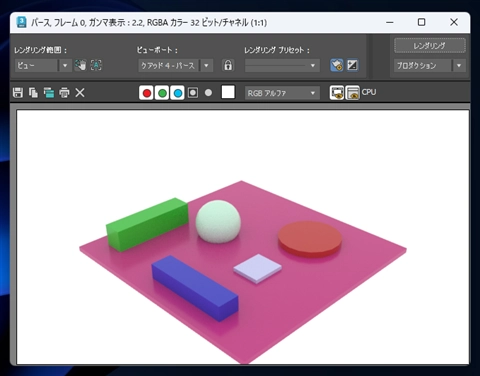Screen dimensions: 480x376
Task: Click the blue box in the rendered image
Action: coord(195,289)
